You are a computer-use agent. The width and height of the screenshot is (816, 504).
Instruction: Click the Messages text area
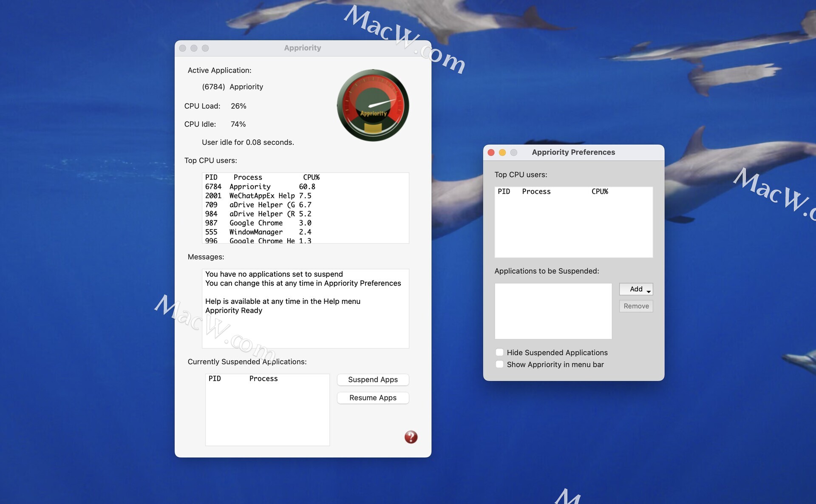tap(305, 309)
